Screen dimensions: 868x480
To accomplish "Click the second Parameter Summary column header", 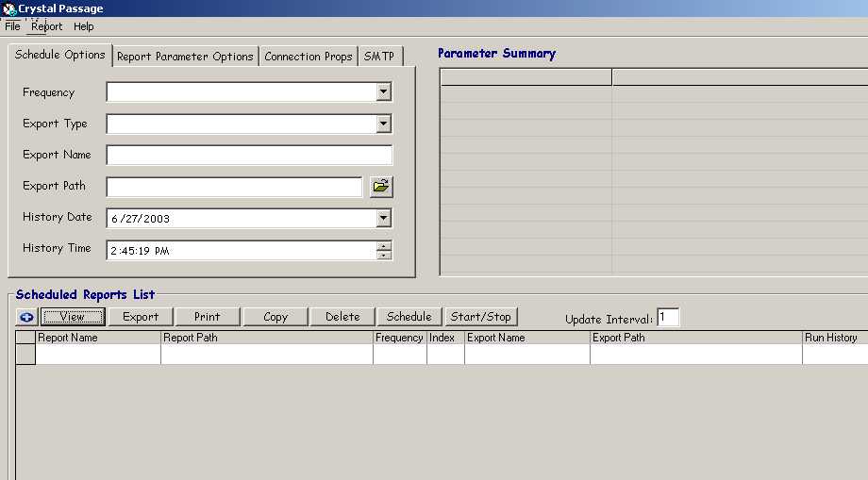I will (740, 77).
